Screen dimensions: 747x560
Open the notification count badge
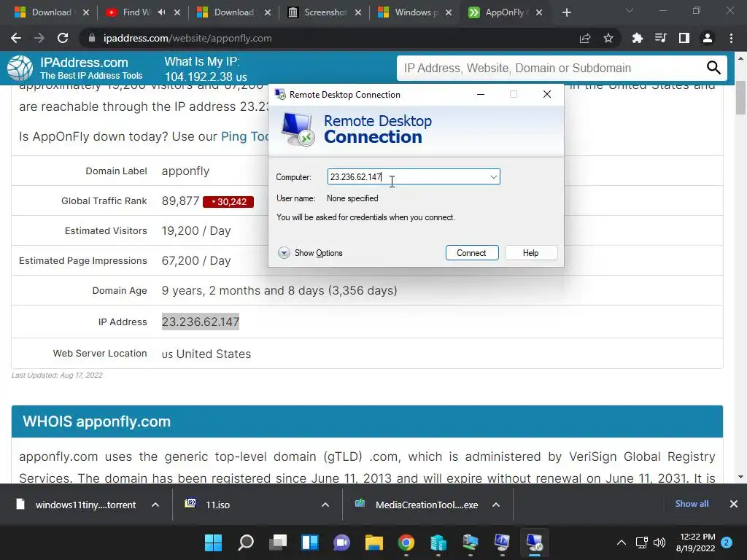tap(727, 542)
